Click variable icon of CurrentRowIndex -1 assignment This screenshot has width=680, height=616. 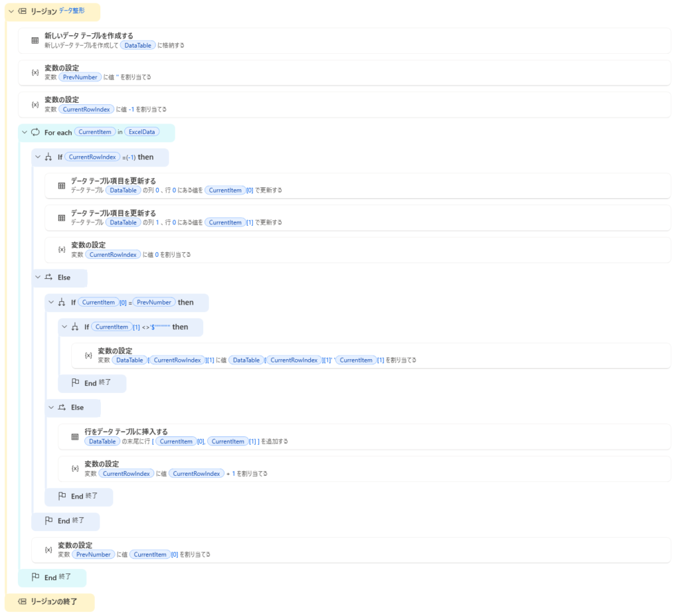35,105
